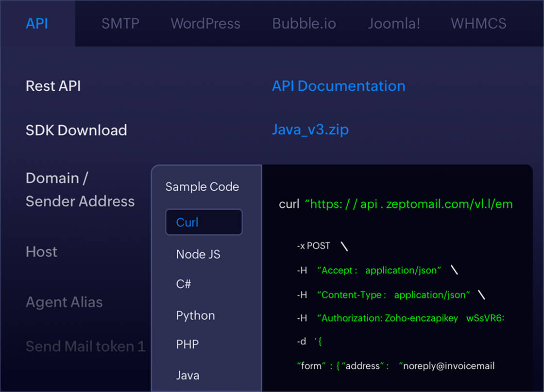Click the Content-Type application/json line
The image size is (544, 392).
click(391, 294)
